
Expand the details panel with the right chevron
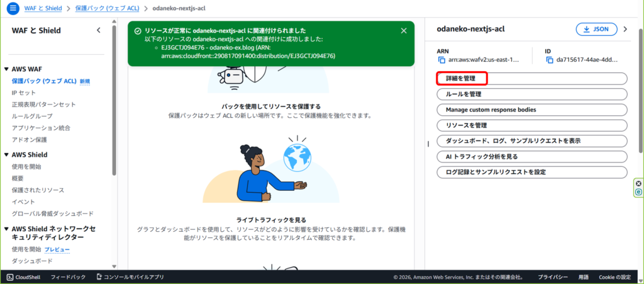coord(625,29)
